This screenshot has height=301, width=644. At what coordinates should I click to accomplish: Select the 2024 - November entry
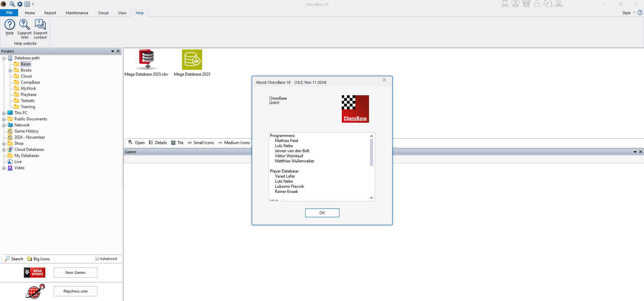[x=30, y=137]
